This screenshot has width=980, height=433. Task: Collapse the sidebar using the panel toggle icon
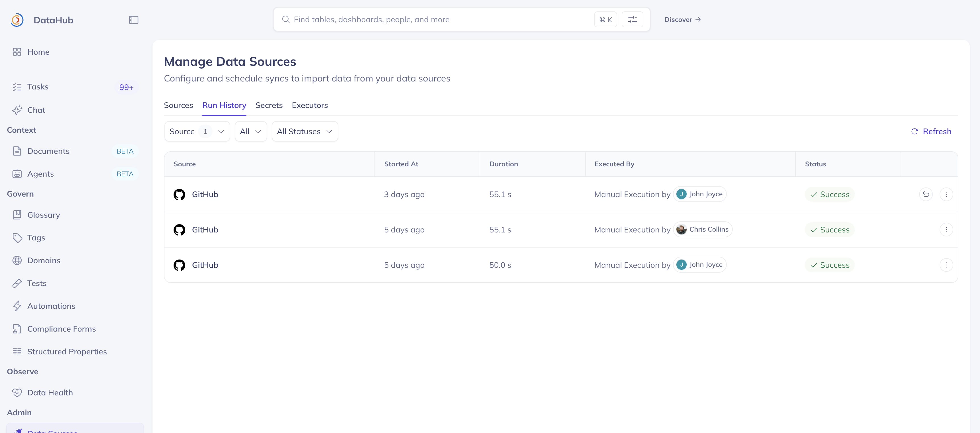133,20
